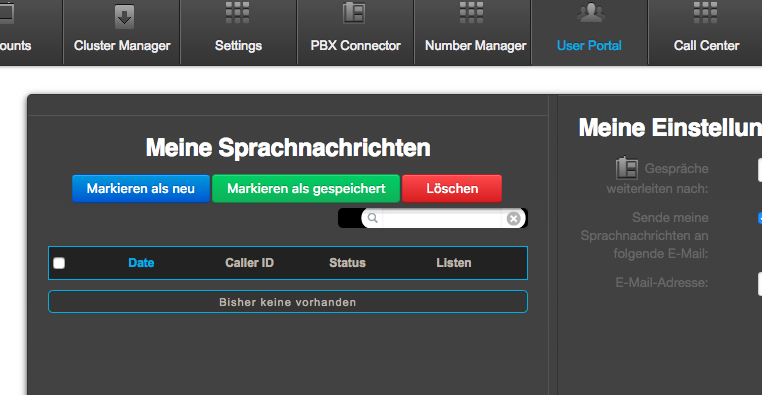This screenshot has height=395, width=762.
Task: Click the User Portal people icon
Action: (590, 13)
